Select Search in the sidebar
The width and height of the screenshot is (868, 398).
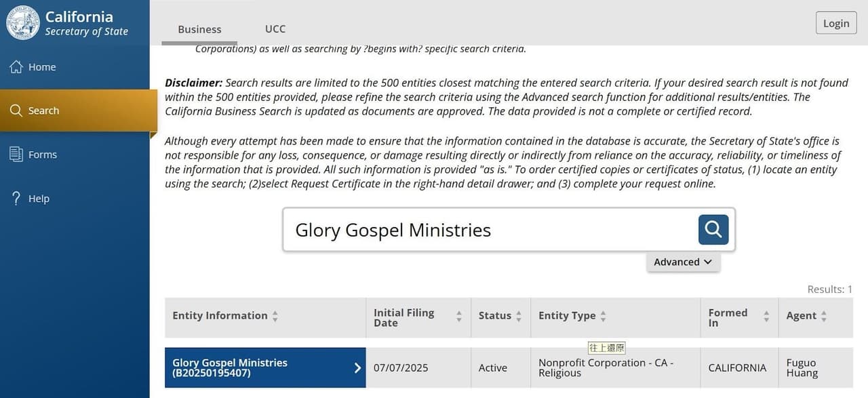pos(79,111)
